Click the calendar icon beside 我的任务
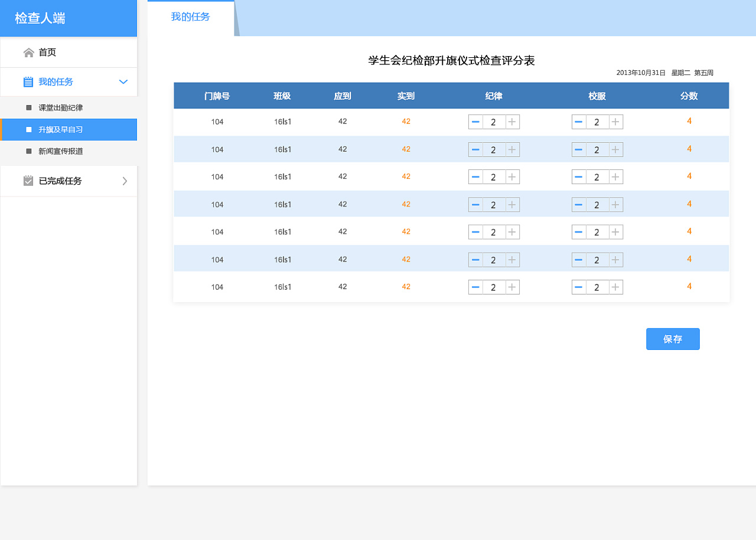 point(28,81)
